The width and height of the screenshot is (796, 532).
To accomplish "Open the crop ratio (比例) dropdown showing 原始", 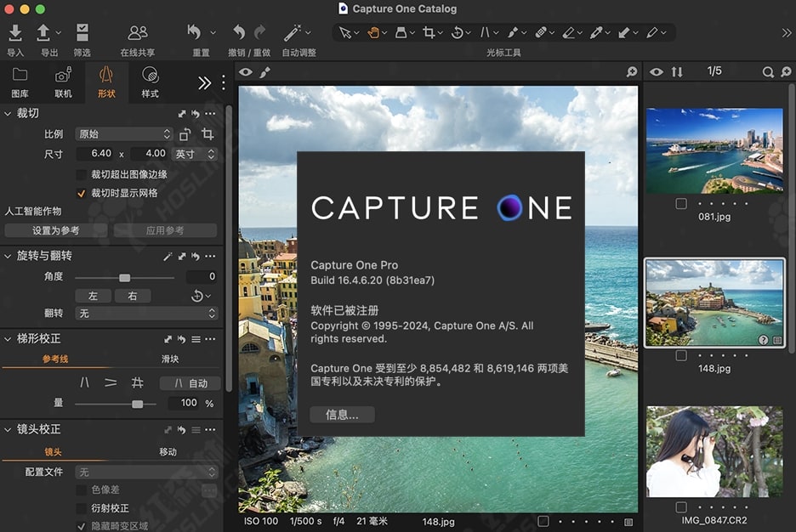I will [x=124, y=134].
